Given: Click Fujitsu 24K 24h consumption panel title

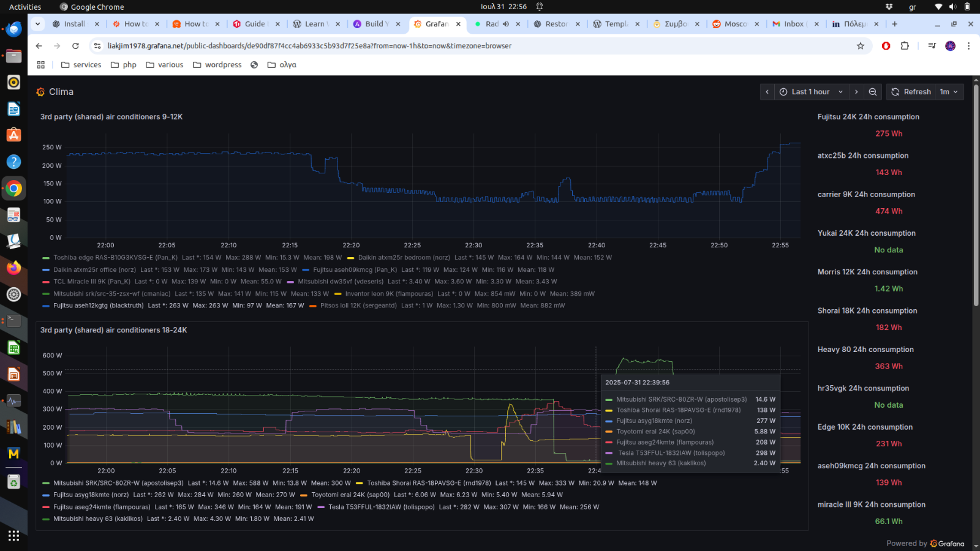Looking at the screenshot, I should pyautogui.click(x=868, y=117).
